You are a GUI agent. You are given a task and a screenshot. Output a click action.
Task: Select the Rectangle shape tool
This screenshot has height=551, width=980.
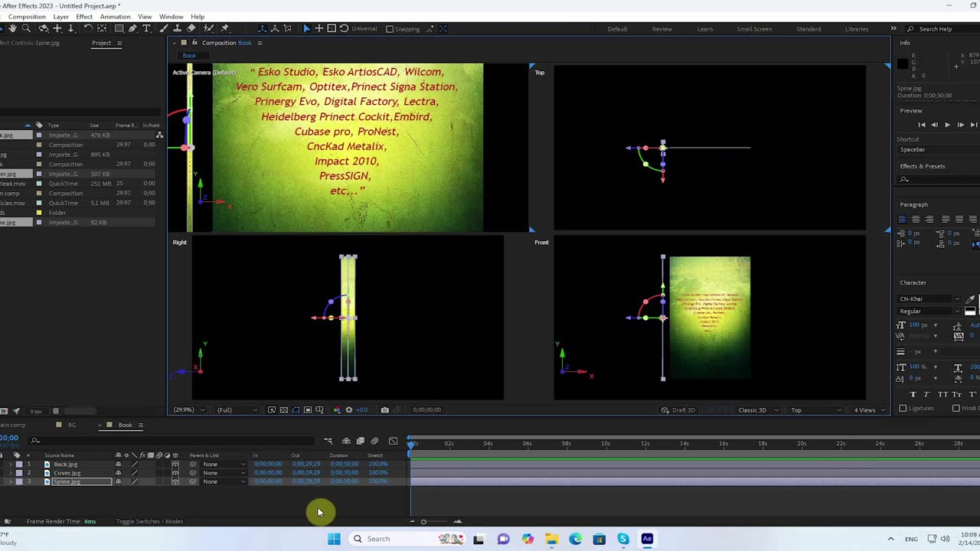[119, 28]
